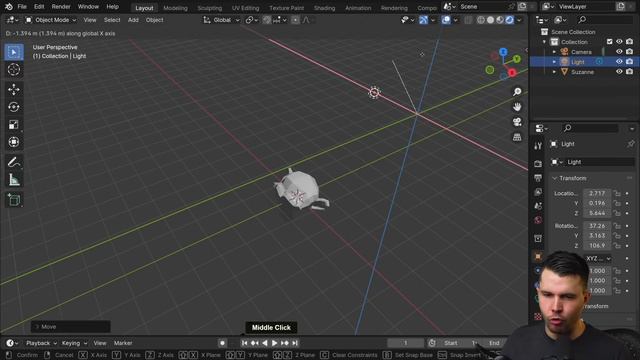Screen dimensions: 640x360
Task: Click the zoom viewport magnifier icon
Action: [x=517, y=92]
